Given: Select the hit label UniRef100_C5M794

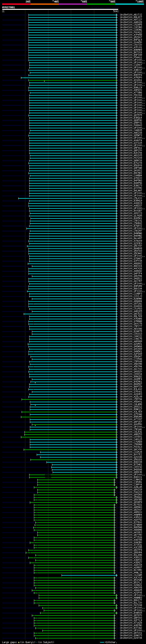Looking at the screenshot, I should (x=131, y=399).
